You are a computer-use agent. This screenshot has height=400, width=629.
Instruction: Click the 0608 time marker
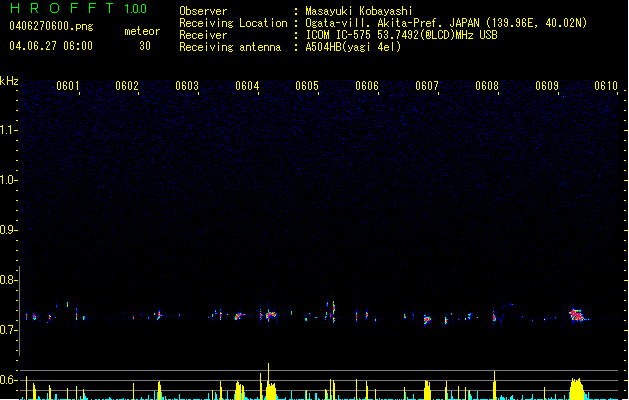point(487,86)
